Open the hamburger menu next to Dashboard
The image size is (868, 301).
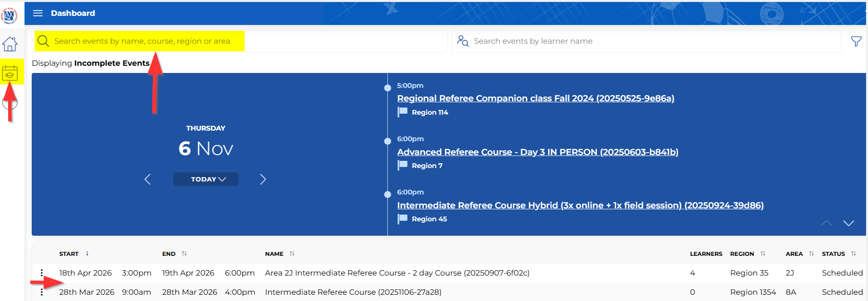(x=38, y=13)
